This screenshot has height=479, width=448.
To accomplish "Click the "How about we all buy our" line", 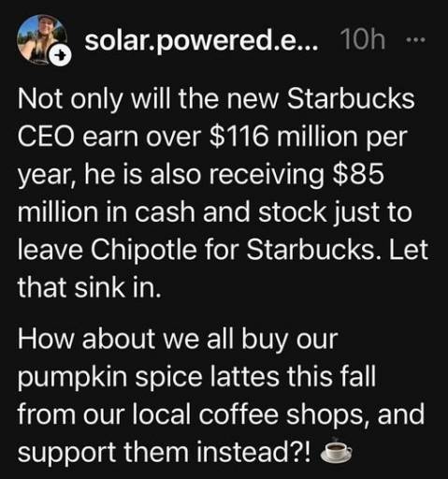I will coord(178,340).
